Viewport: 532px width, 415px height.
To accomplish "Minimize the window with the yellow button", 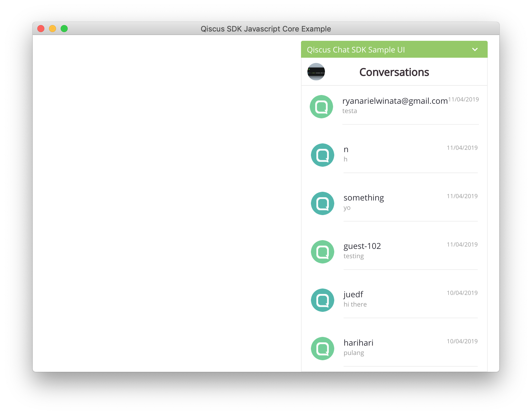I will [x=52, y=29].
